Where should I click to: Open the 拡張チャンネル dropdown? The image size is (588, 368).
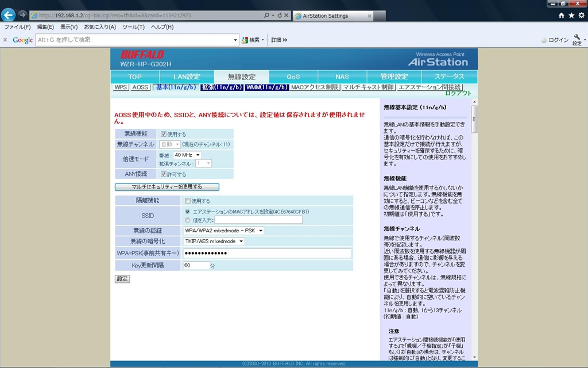pos(204,163)
